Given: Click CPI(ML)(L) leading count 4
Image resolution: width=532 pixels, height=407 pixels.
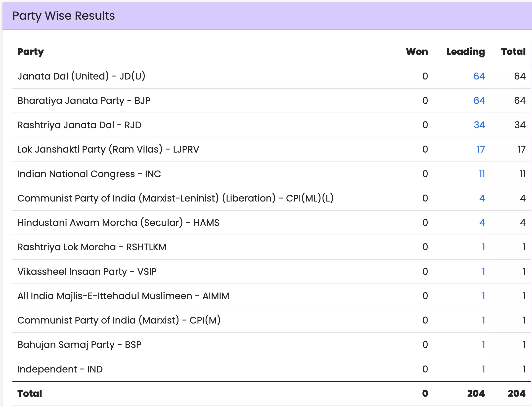Looking at the screenshot, I should click(482, 198).
